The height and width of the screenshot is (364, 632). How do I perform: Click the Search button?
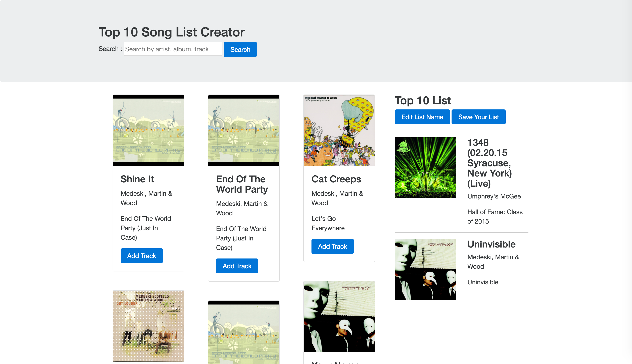tap(240, 49)
